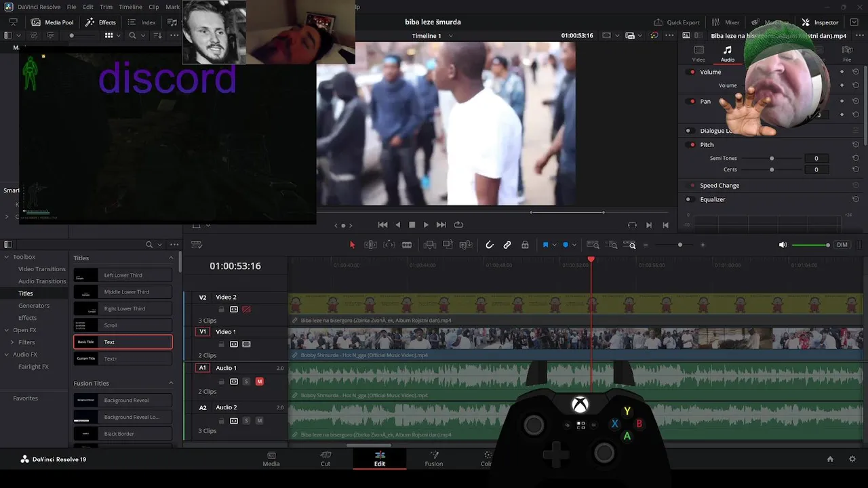Collapse the Audio FX tree node
The image size is (868, 488).
point(6,354)
